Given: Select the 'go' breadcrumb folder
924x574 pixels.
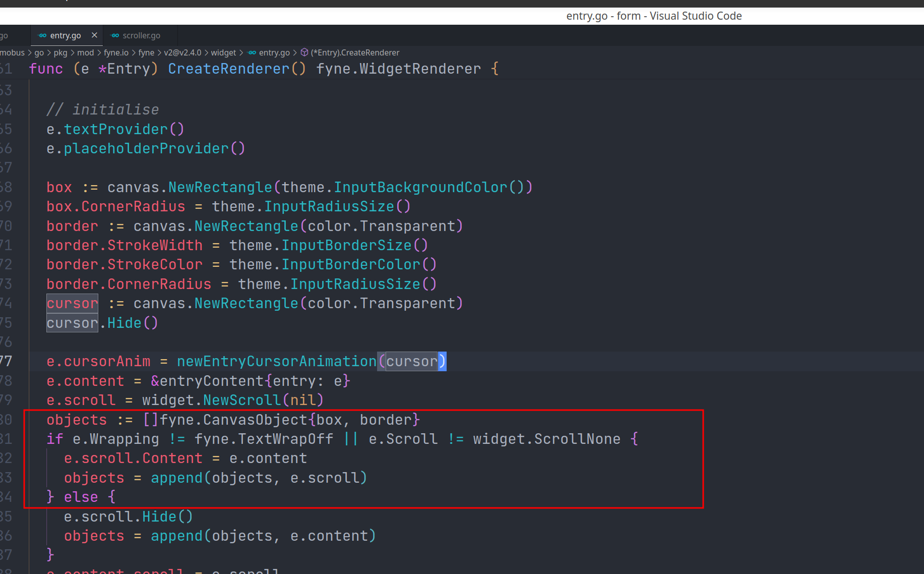Looking at the screenshot, I should click(39, 52).
